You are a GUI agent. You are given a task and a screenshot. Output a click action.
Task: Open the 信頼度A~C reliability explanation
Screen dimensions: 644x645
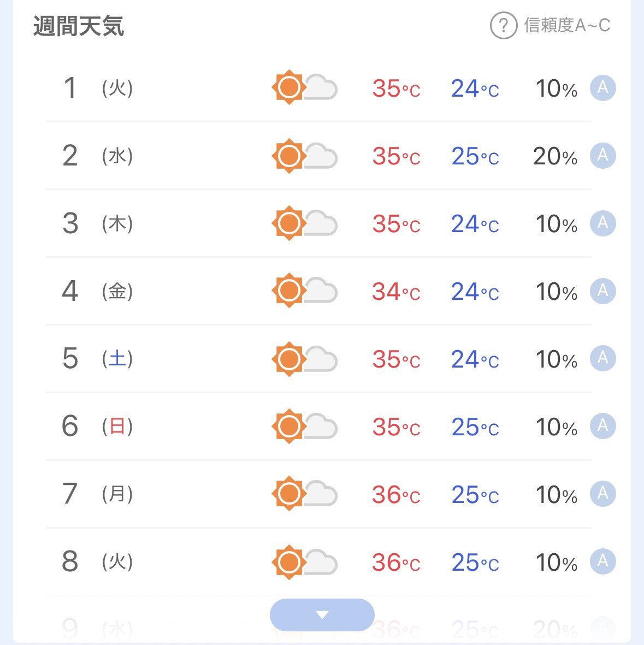coord(566,26)
